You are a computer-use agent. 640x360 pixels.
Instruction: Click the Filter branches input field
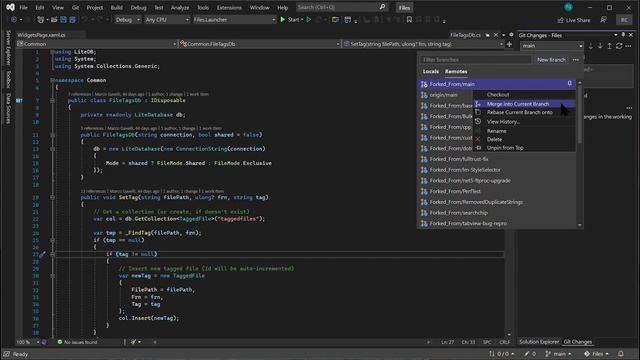pos(476,60)
